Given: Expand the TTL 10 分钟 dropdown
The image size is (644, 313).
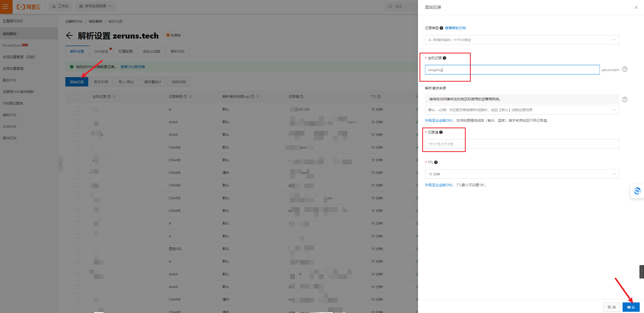Looking at the screenshot, I should point(522,174).
